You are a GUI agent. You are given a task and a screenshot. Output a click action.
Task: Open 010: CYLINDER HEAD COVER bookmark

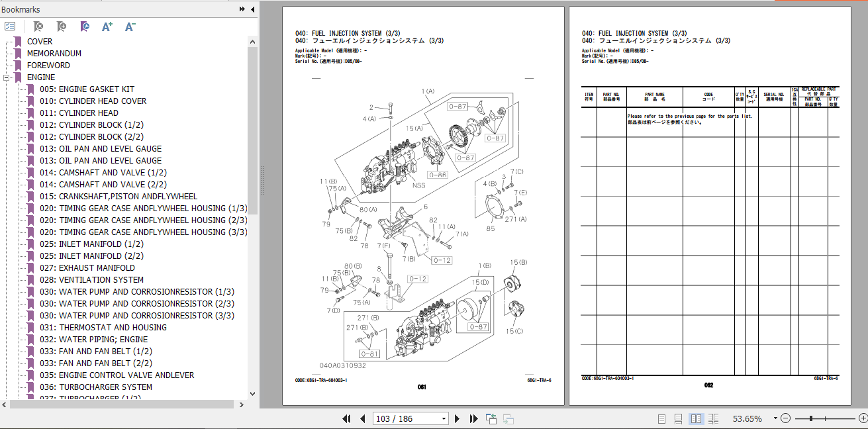click(93, 101)
